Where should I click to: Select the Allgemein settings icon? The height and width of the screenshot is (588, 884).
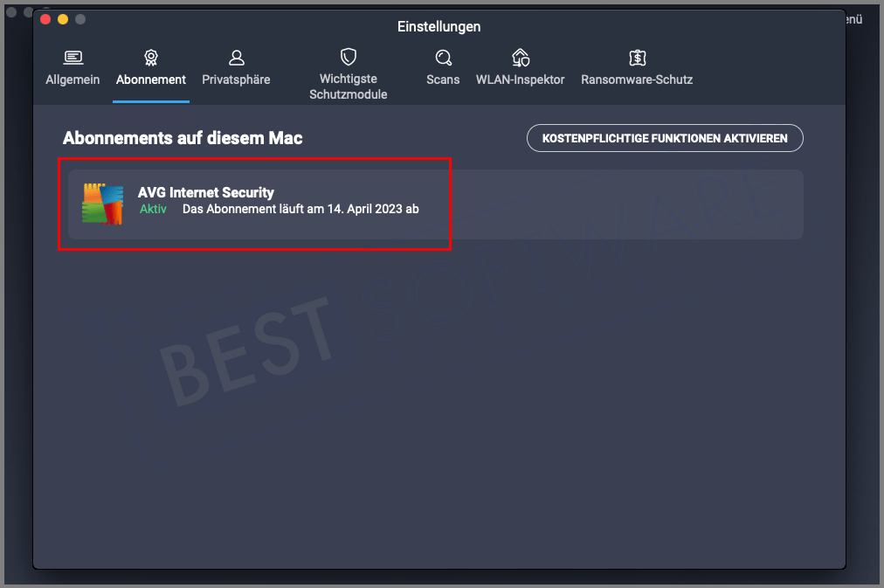[x=73, y=56]
